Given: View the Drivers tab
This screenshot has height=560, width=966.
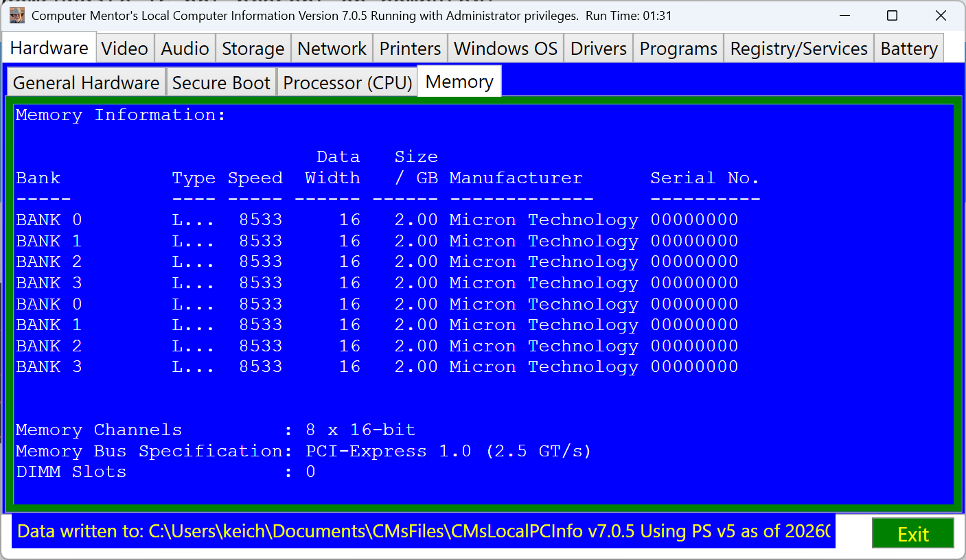Looking at the screenshot, I should coord(598,49).
